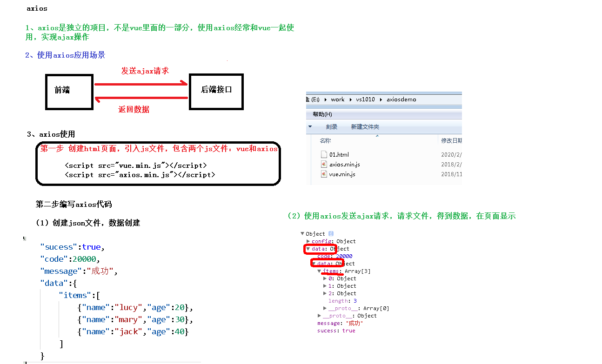Select the axios.min.js file icon
602x364 pixels.
(x=324, y=164)
